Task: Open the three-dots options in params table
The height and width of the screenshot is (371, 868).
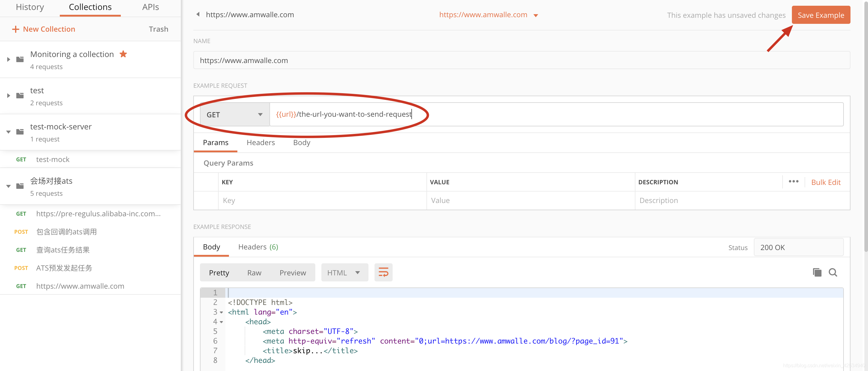Action: [793, 182]
